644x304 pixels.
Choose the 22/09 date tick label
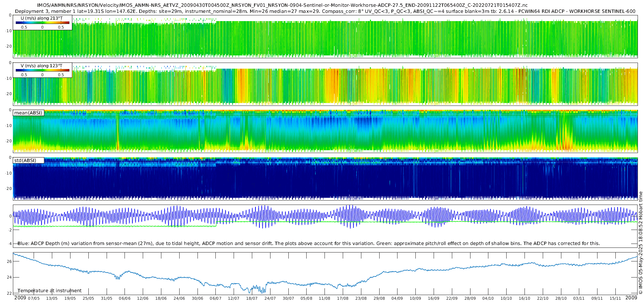point(452,298)
